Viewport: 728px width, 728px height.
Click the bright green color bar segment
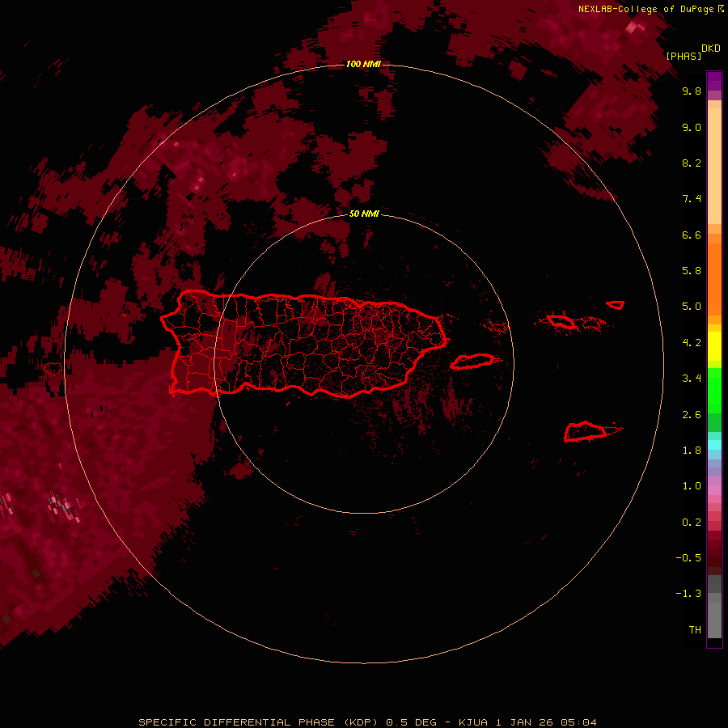tap(714, 391)
